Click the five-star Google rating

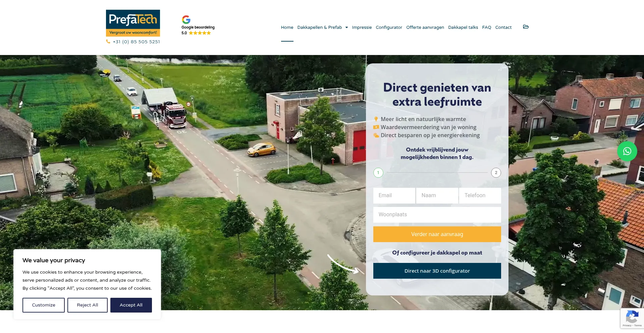point(200,33)
